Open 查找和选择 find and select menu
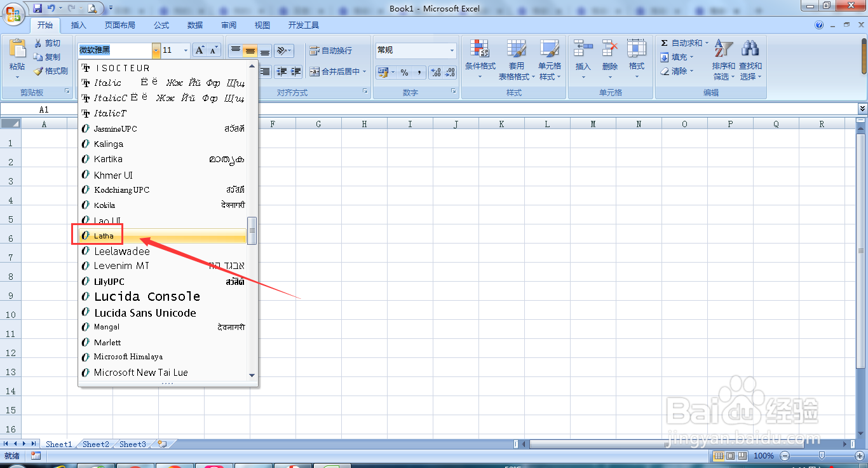868x468 pixels. pos(750,60)
